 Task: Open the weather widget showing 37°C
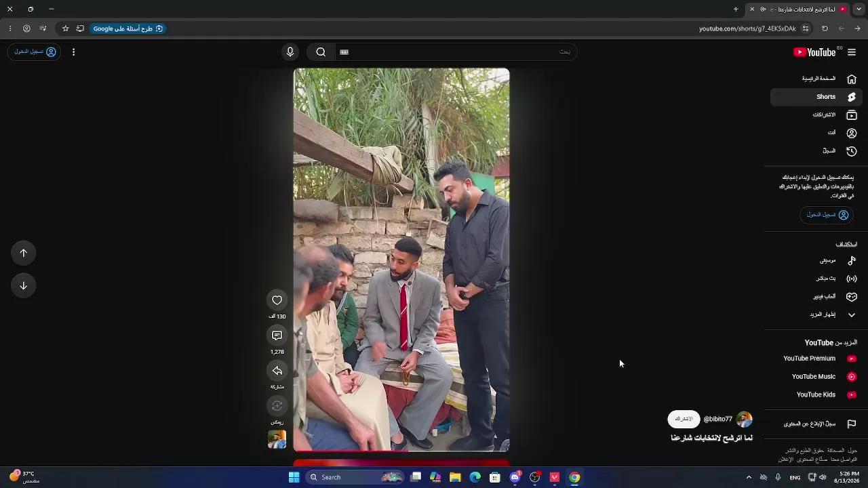click(24, 477)
